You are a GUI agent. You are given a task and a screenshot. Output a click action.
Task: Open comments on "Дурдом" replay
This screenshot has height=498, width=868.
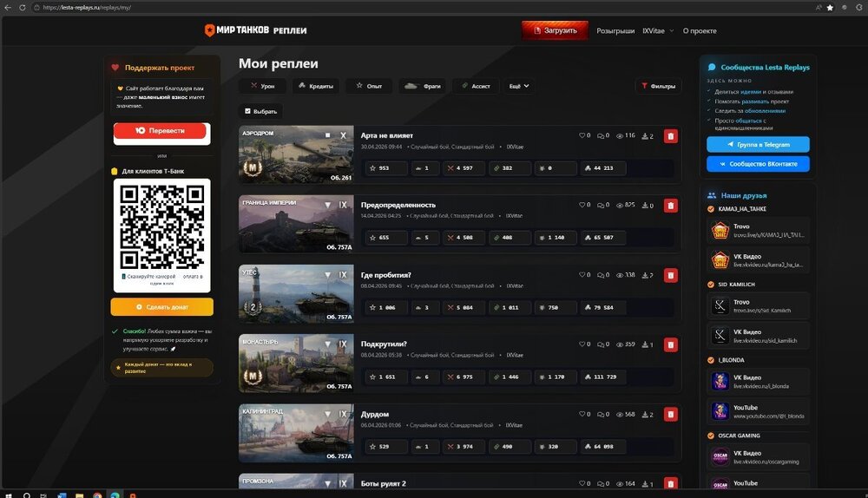(601, 415)
